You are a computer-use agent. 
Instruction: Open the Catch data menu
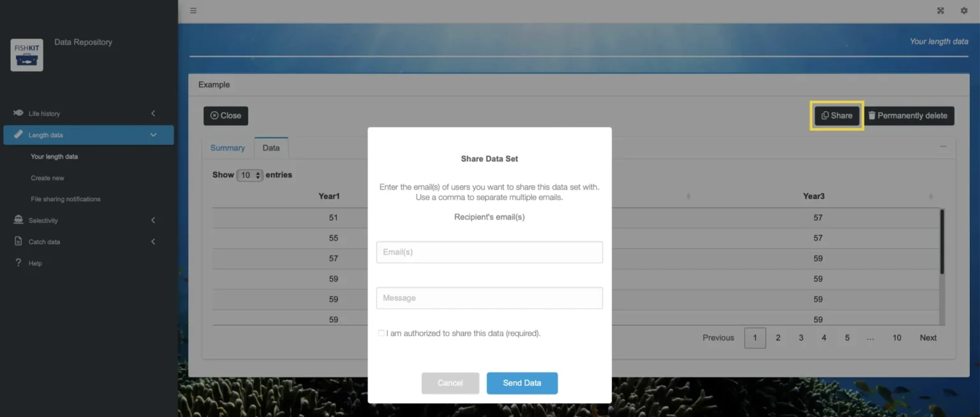pos(89,242)
